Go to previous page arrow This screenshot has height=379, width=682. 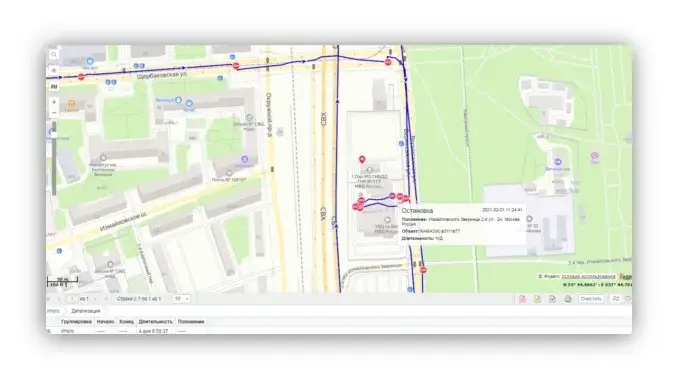[x=60, y=299]
